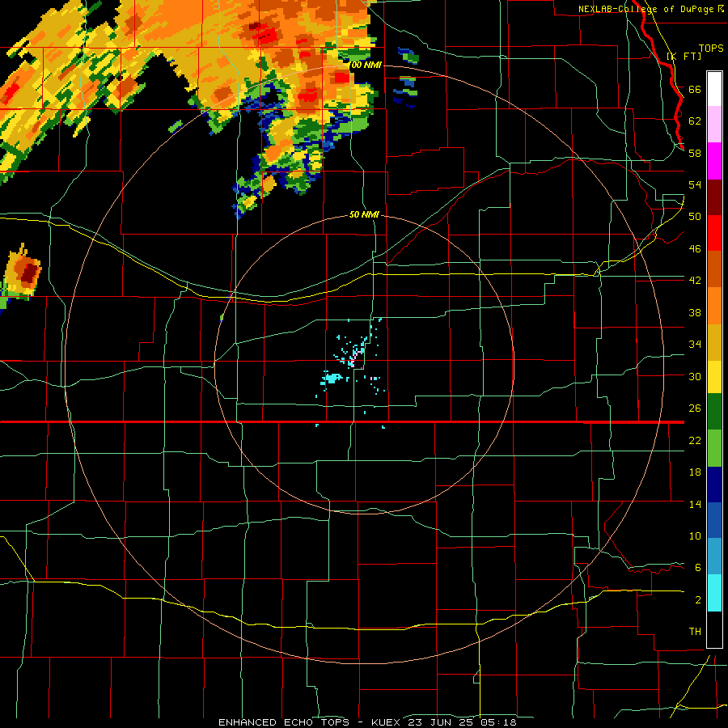Click the 'TOPS' legend heading
728x728 pixels.
[x=711, y=48]
